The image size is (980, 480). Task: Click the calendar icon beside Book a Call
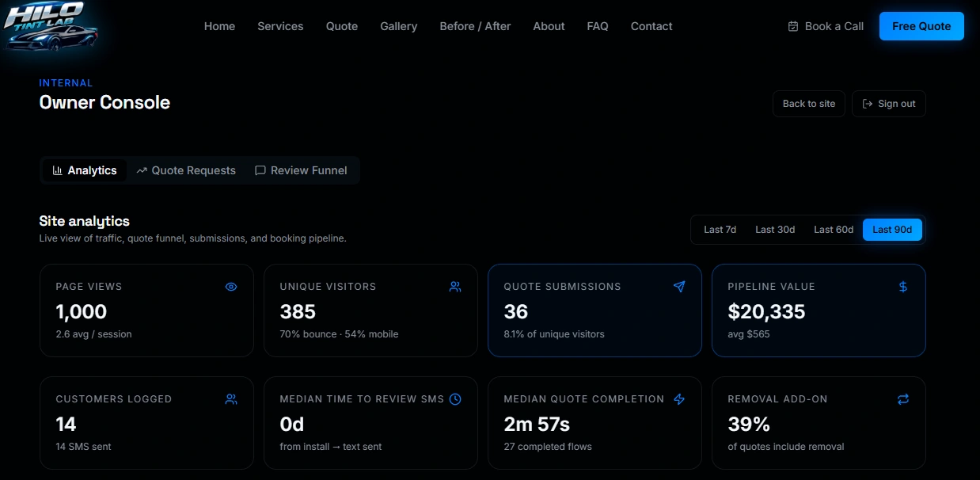point(793,26)
